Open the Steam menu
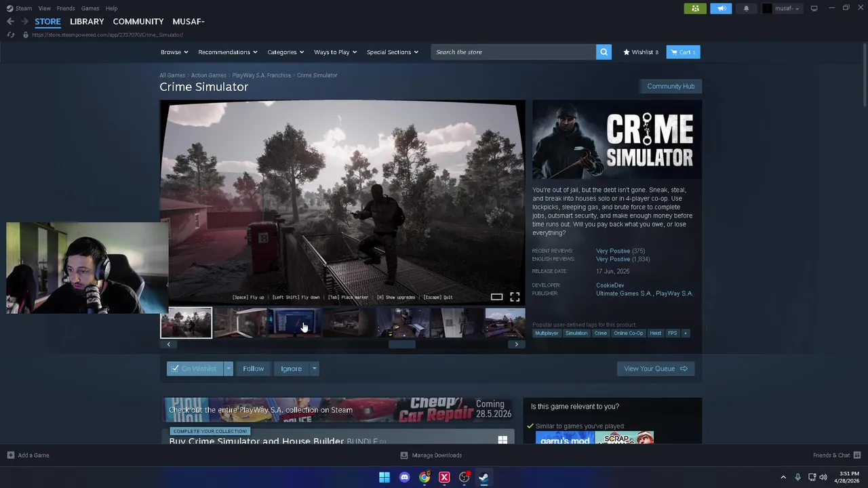This screenshot has width=868, height=488. (x=20, y=8)
